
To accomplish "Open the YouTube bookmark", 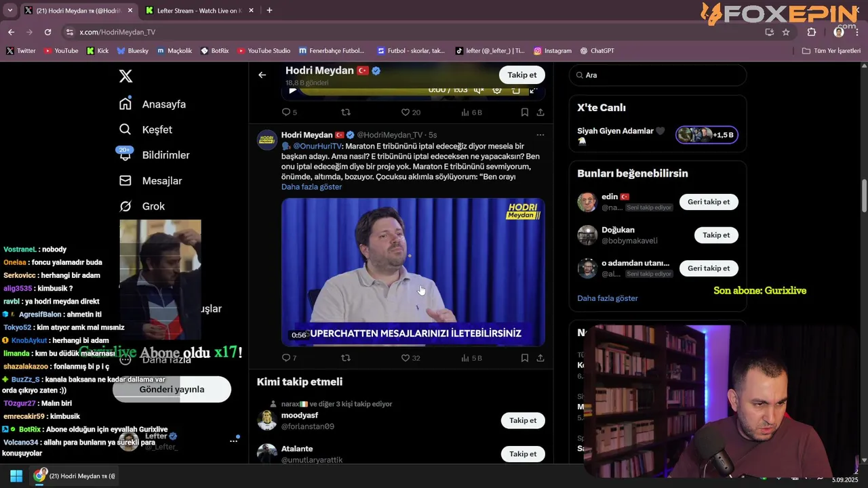I will pos(60,51).
